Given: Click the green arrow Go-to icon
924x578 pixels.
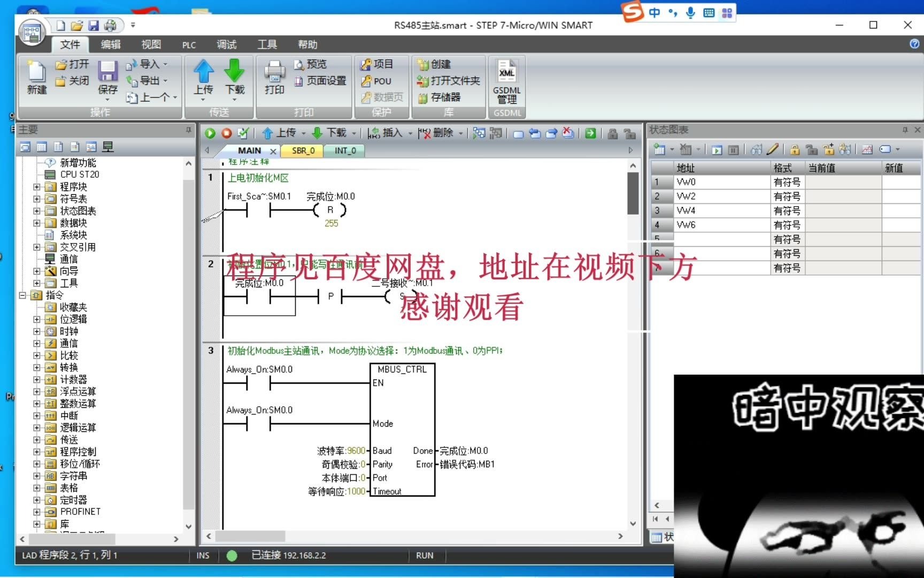Looking at the screenshot, I should (x=590, y=133).
